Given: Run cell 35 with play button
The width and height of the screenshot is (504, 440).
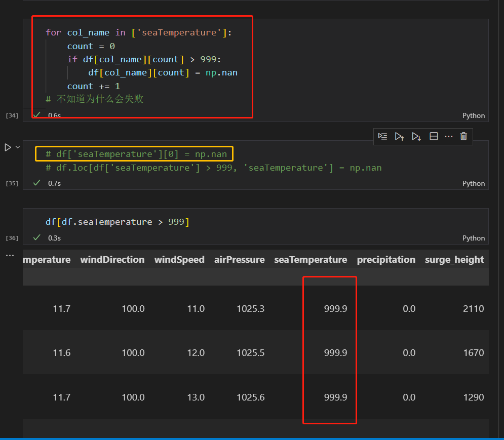Looking at the screenshot, I should pos(8,147).
